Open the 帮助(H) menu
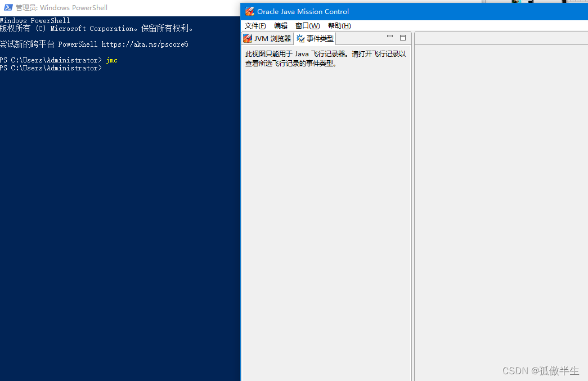The width and height of the screenshot is (588, 381). tap(339, 26)
